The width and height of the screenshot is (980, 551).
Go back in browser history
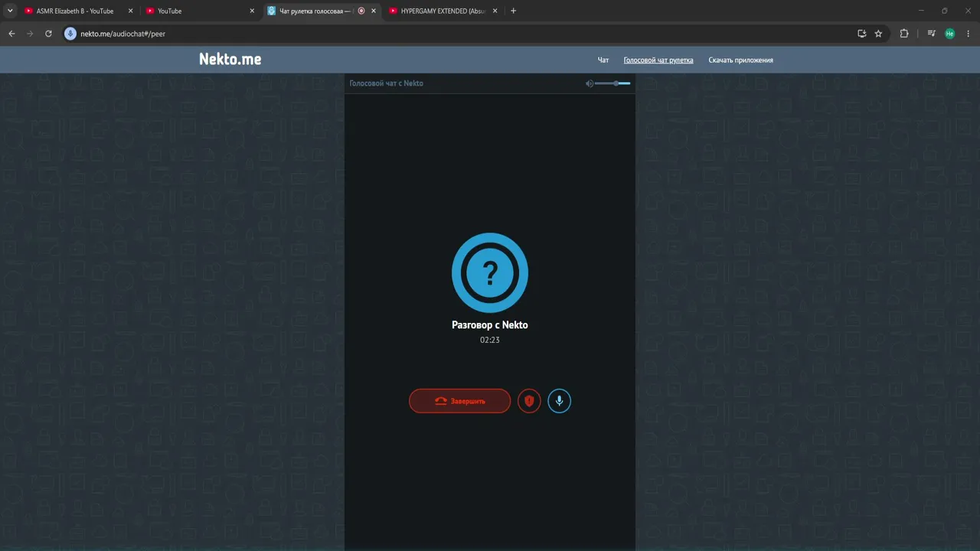(x=11, y=34)
